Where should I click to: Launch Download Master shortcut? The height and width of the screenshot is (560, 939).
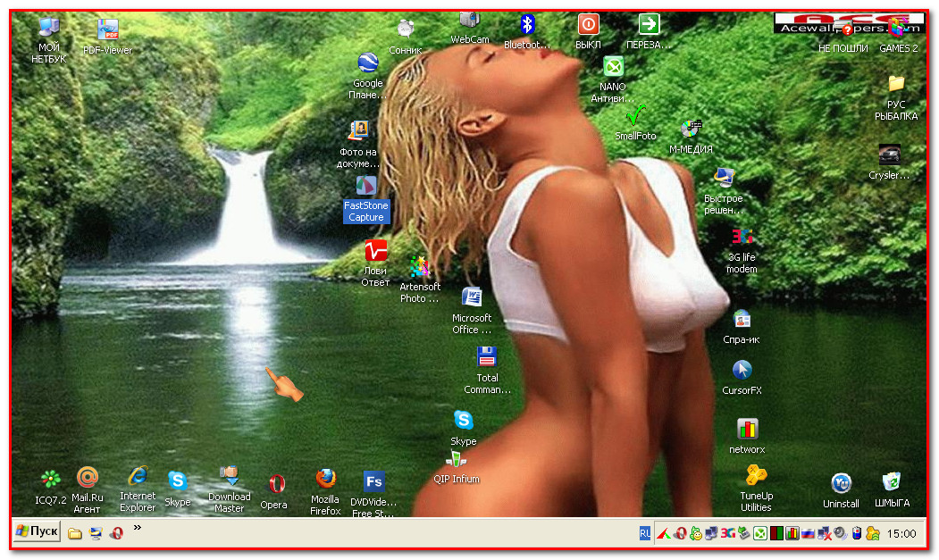click(x=230, y=476)
